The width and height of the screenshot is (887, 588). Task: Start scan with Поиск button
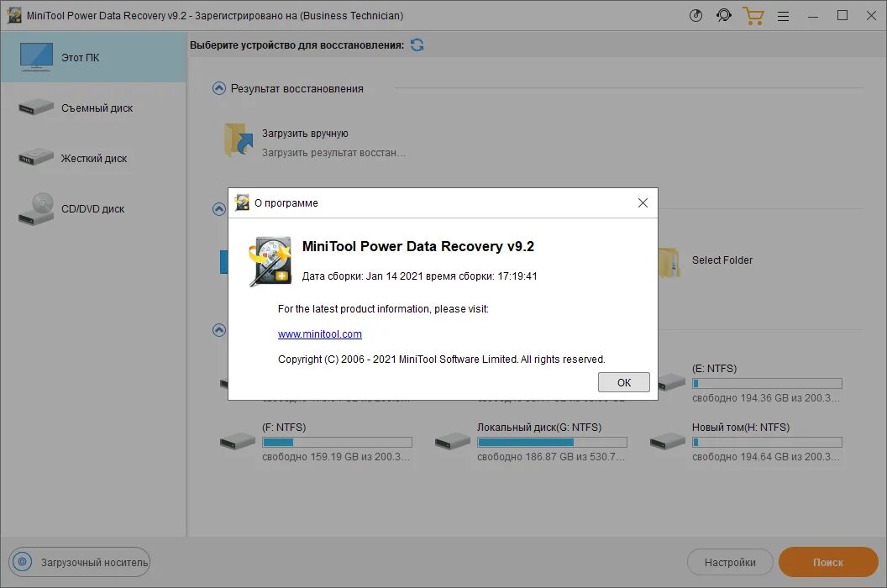828,562
